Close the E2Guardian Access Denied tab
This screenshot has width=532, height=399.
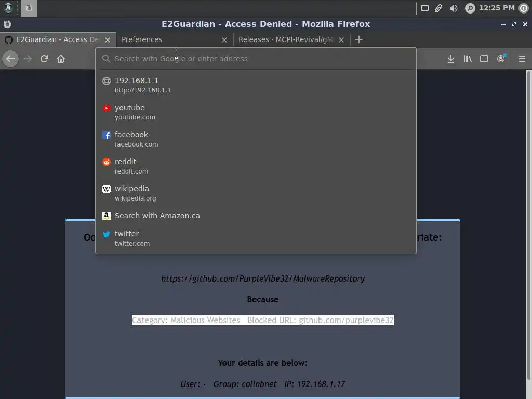(108, 40)
